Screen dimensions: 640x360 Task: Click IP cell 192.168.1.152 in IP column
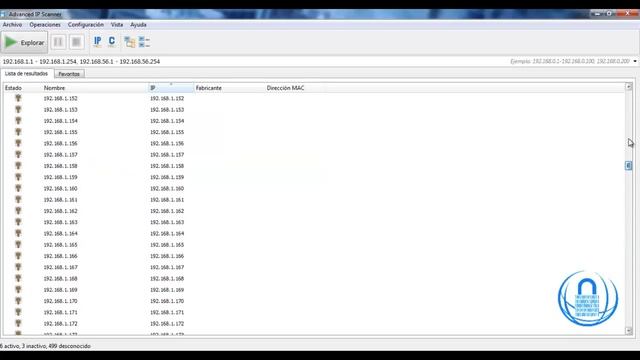[x=167, y=98]
